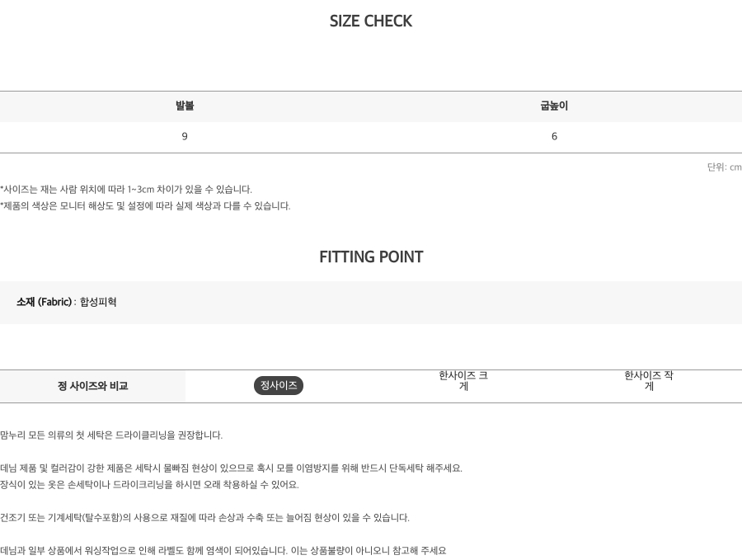Click the 합성피혁 material text
This screenshot has height=560, width=742.
[x=98, y=302]
